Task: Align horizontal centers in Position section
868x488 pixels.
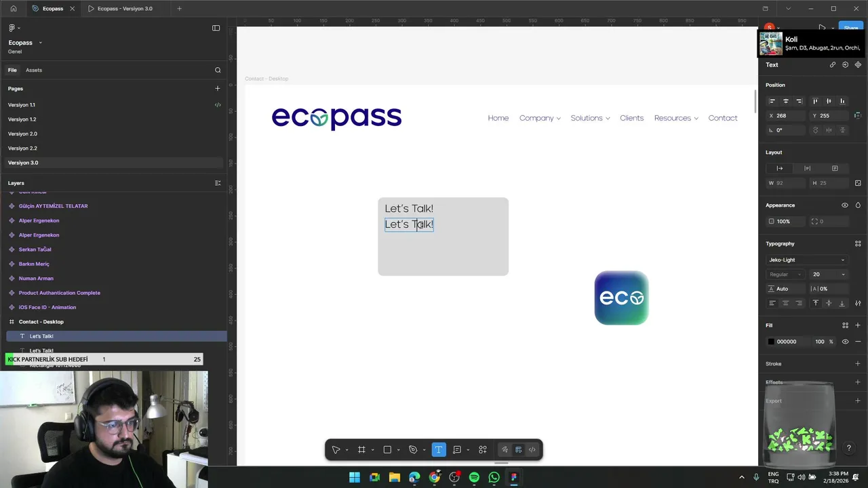Action: click(785, 101)
